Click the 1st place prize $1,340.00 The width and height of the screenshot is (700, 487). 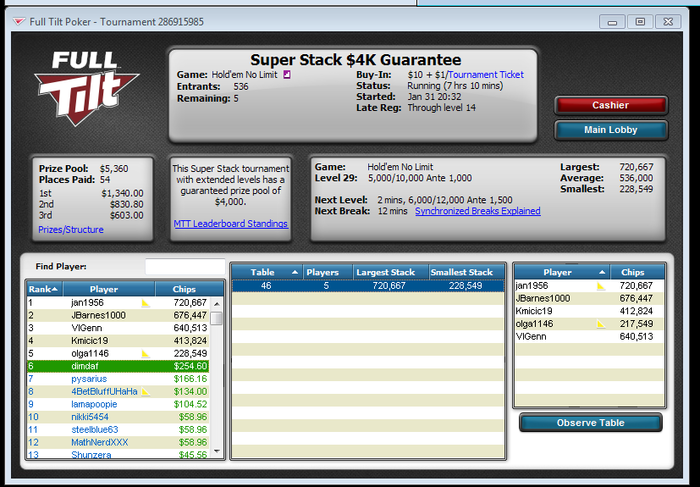122,193
